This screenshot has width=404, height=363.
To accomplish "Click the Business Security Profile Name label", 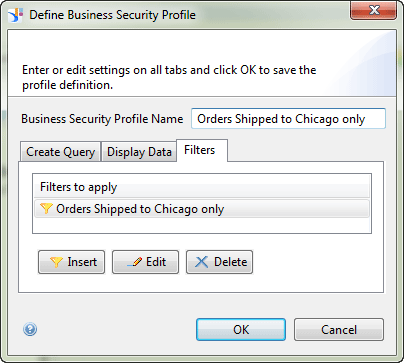I will [x=102, y=119].
